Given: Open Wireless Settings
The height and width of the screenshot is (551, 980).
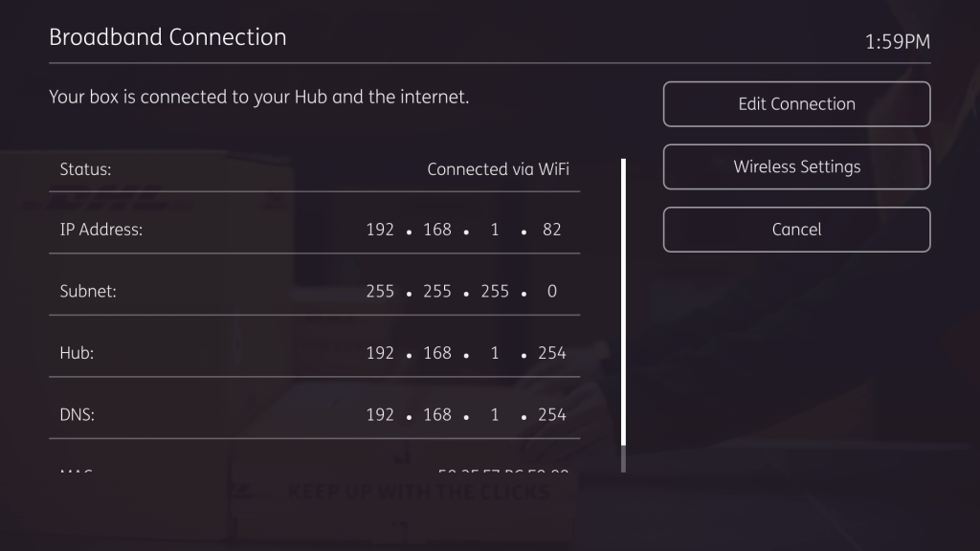Looking at the screenshot, I should point(796,166).
